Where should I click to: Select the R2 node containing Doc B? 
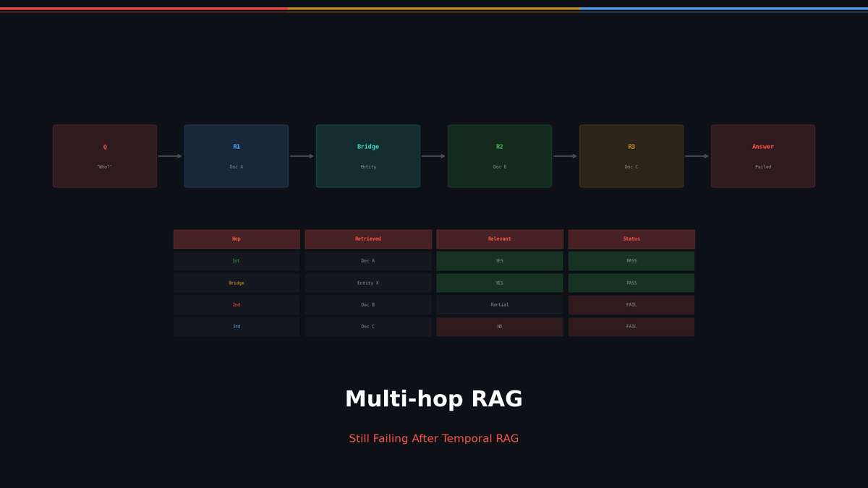click(x=499, y=155)
